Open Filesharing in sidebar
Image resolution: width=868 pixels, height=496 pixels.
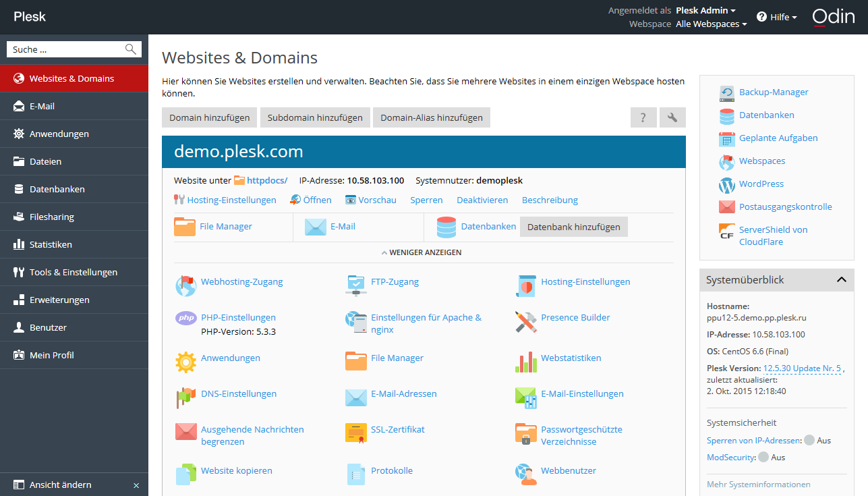click(x=74, y=217)
